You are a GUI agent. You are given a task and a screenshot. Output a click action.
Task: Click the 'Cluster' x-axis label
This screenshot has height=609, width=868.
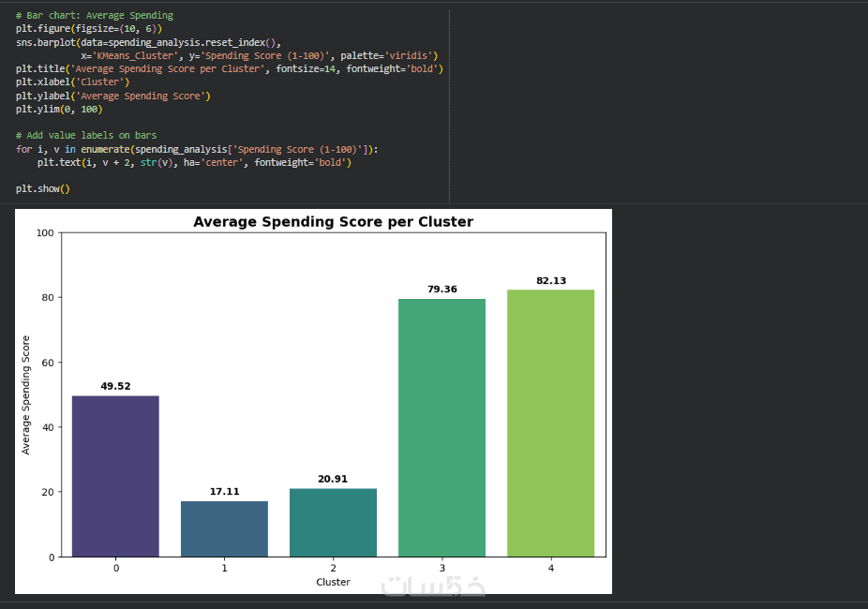point(333,582)
